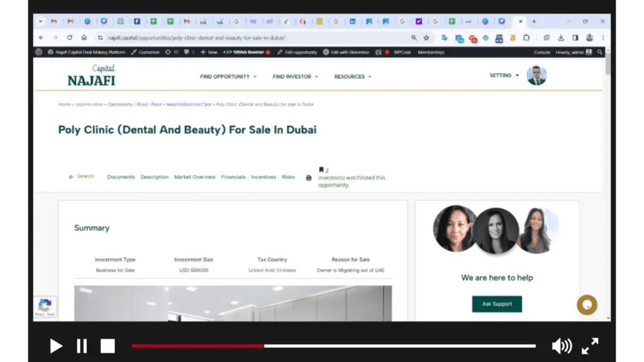The height and width of the screenshot is (362, 644).
Task: Jump to the Incentives section
Action: click(x=264, y=177)
